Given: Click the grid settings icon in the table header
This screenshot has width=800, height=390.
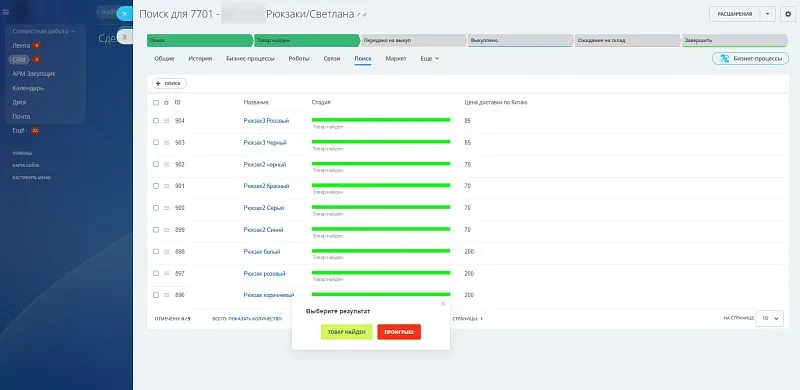Looking at the screenshot, I should coord(166,103).
